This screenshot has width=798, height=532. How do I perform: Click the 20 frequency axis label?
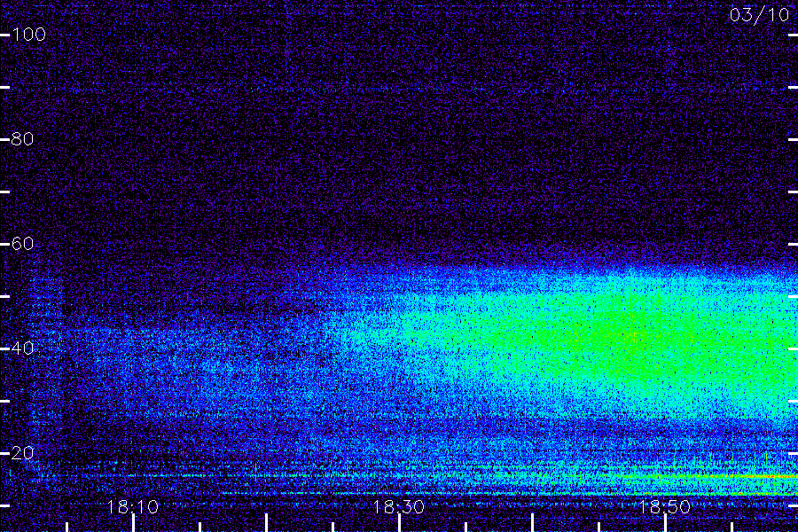pyautogui.click(x=22, y=452)
